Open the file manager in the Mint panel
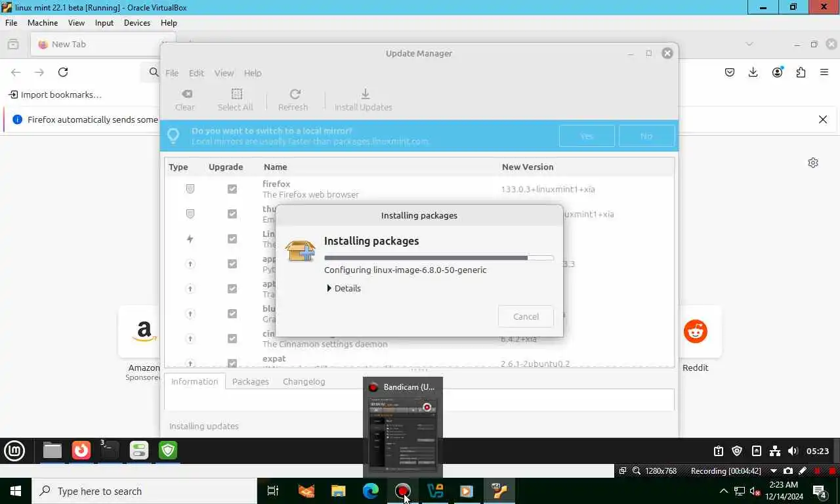The image size is (840, 504). 52,450
